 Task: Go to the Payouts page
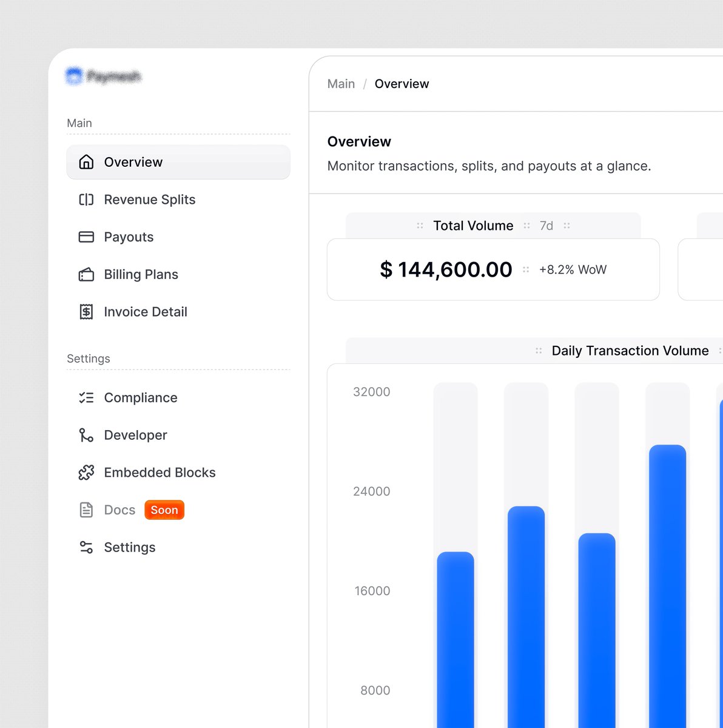coord(178,237)
